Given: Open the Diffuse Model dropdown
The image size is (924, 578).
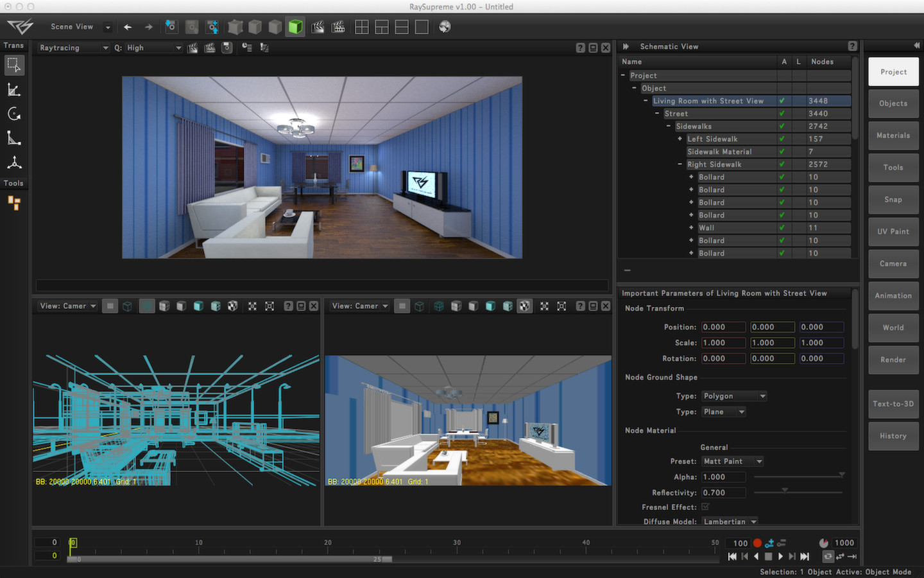Looking at the screenshot, I should (730, 521).
